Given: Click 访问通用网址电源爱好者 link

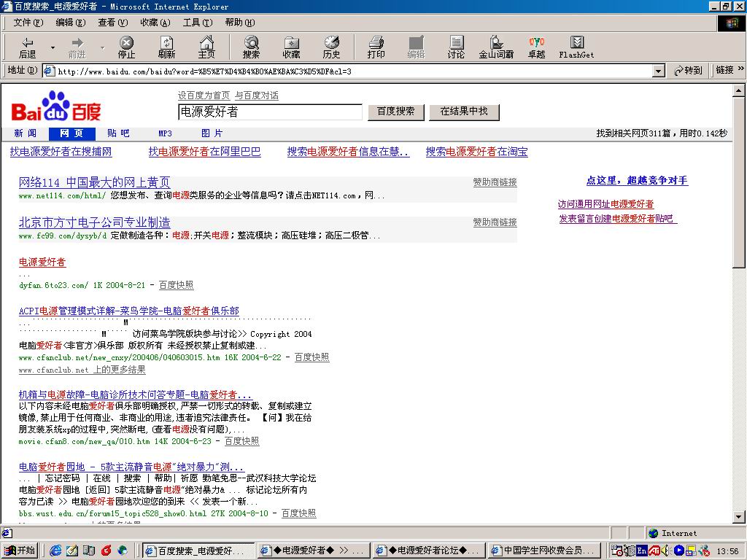Looking at the screenshot, I should (605, 204).
